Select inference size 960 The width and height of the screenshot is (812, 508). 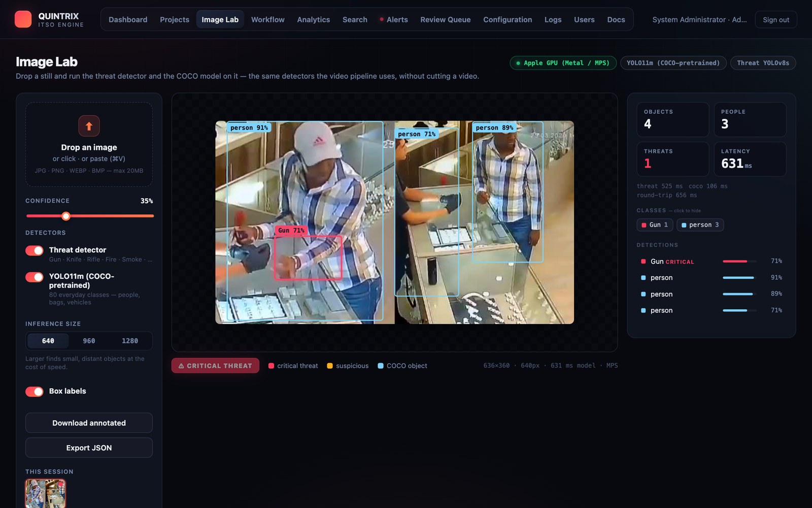click(x=89, y=341)
